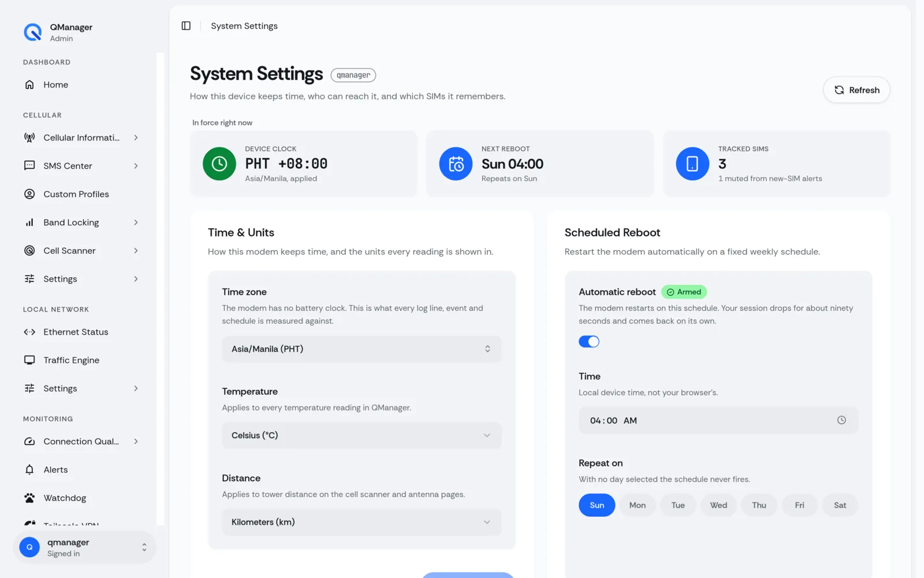
Task: Click the Alerts bell icon
Action: click(x=29, y=470)
